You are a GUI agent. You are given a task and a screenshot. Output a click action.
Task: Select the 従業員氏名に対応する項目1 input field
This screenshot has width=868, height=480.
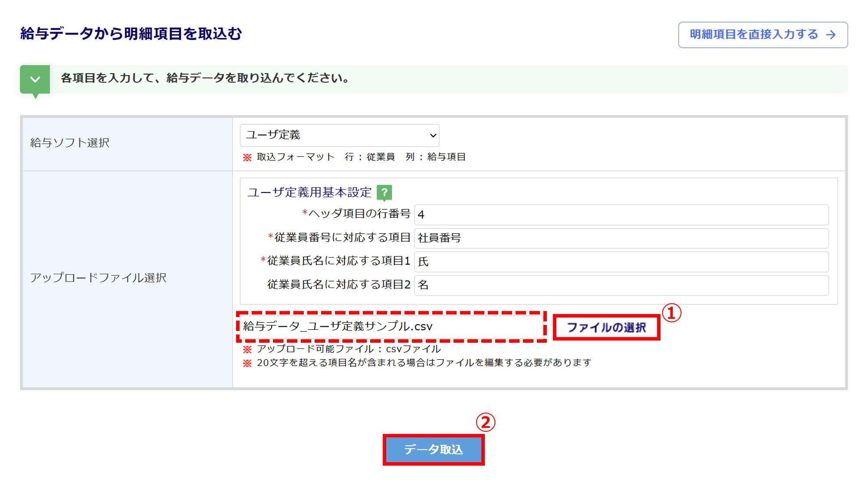(x=621, y=262)
